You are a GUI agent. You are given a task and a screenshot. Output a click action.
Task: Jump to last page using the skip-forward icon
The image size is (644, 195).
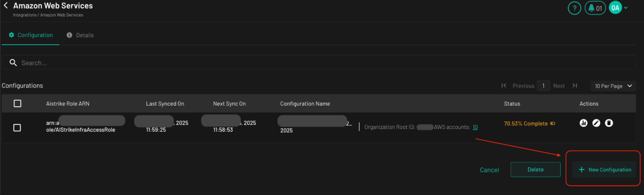(x=575, y=85)
